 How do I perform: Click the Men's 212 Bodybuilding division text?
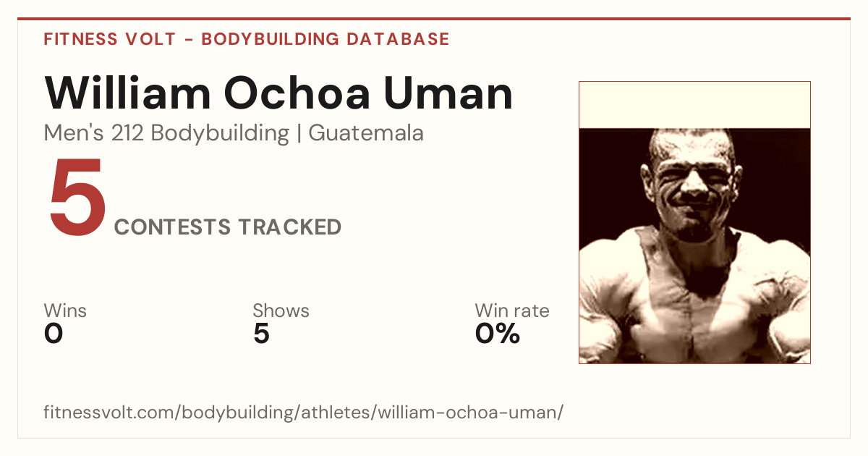(x=166, y=133)
